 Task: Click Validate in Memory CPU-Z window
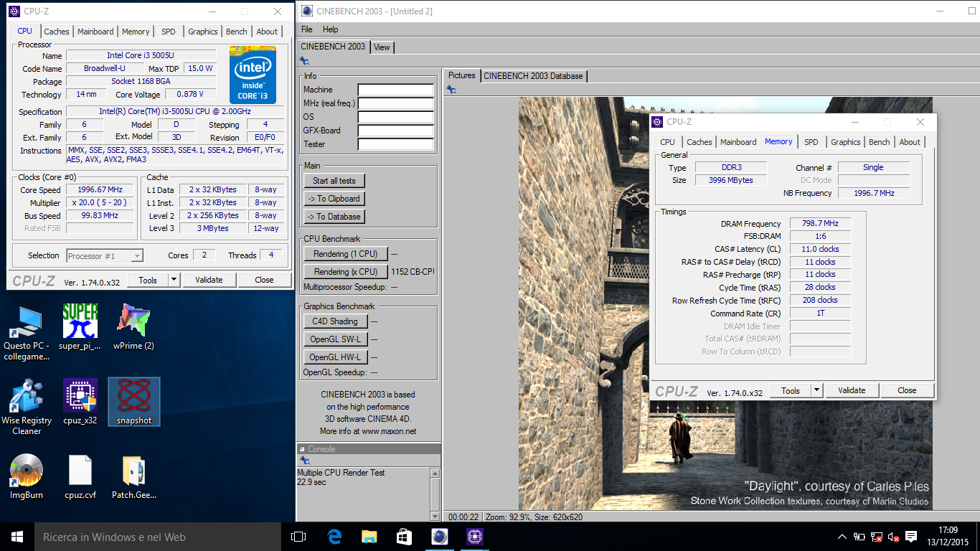tap(852, 390)
